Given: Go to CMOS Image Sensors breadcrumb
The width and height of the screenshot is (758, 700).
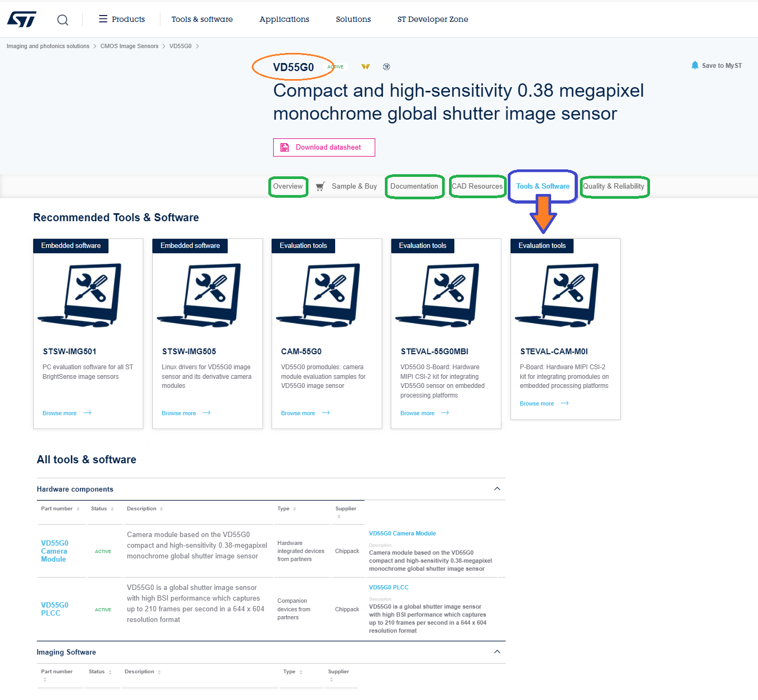Looking at the screenshot, I should click(129, 46).
